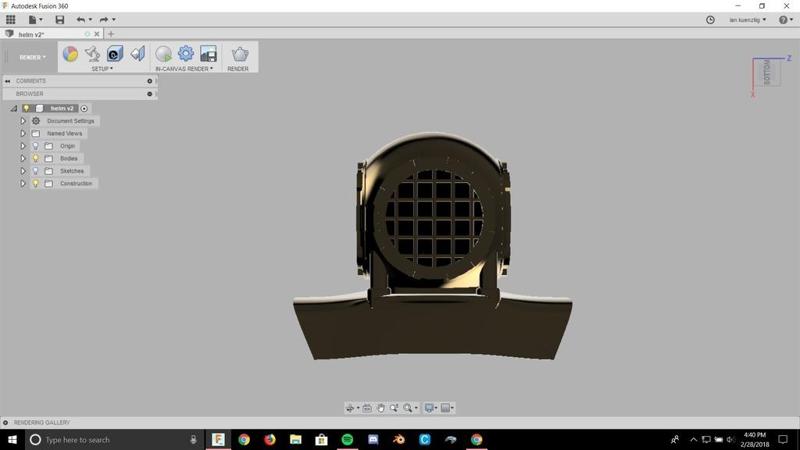The width and height of the screenshot is (800, 450).
Task: Open the Appearance tool (color sphere icon)
Action: coord(70,54)
